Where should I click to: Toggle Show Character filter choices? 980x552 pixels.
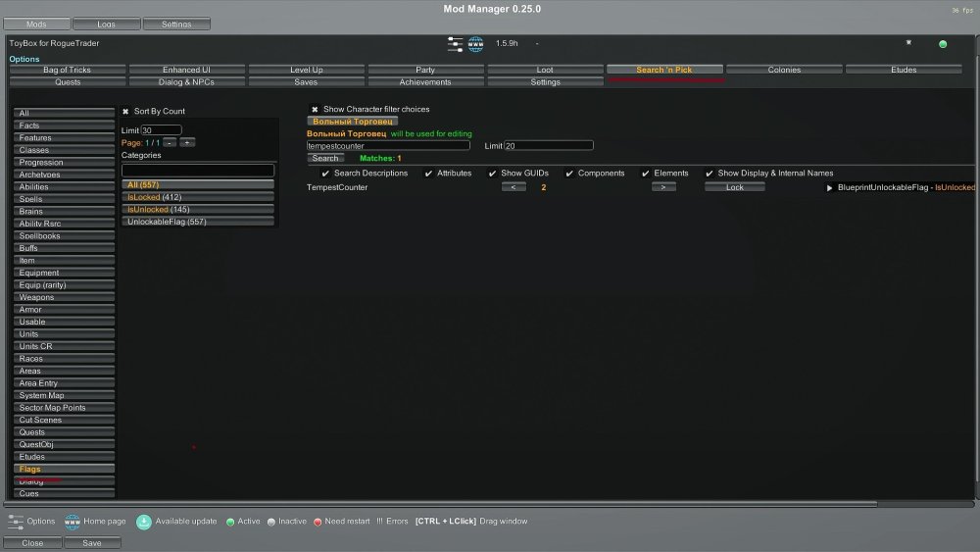(x=315, y=110)
